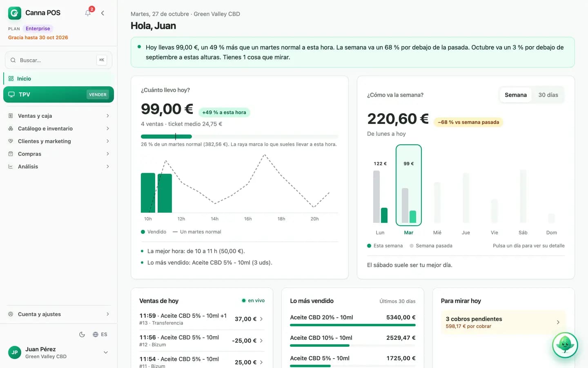Click the Enterprise plan badge
The width and height of the screenshot is (588, 368).
[38, 29]
